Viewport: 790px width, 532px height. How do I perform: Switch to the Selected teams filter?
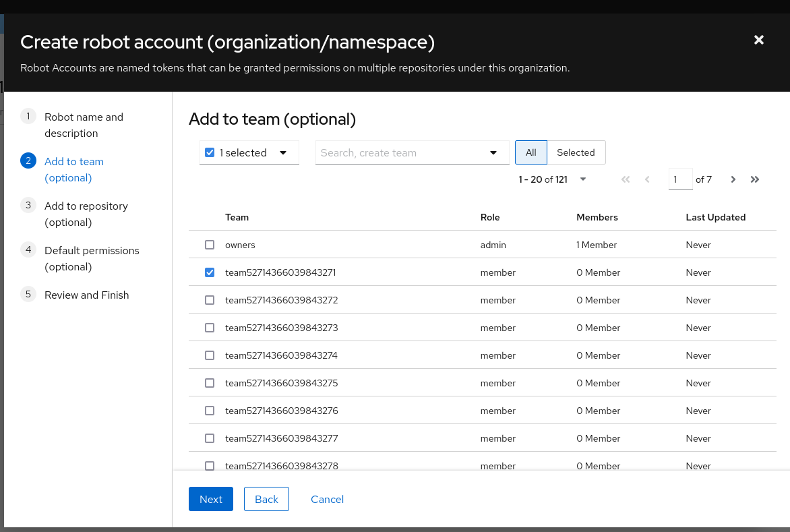576,152
